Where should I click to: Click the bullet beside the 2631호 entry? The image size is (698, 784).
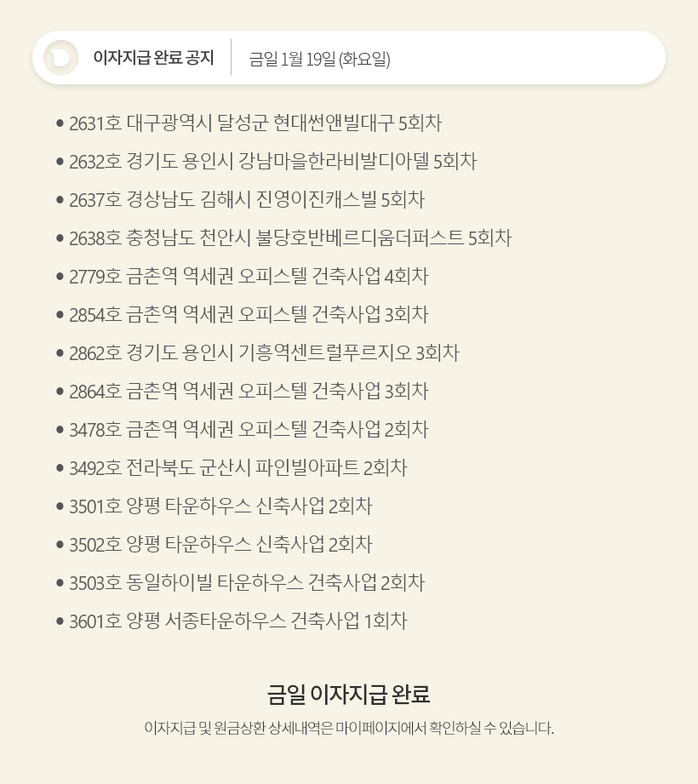point(60,123)
